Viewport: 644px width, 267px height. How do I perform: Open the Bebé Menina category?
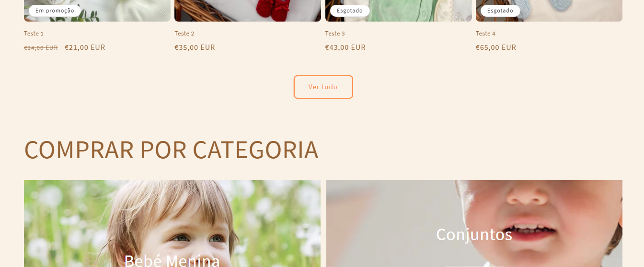click(x=172, y=223)
